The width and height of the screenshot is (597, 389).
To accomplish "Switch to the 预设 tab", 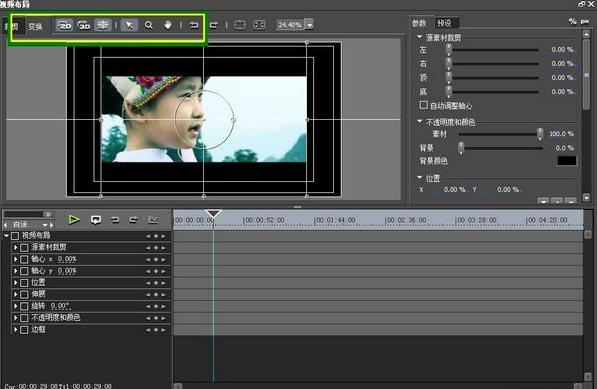I will point(444,23).
